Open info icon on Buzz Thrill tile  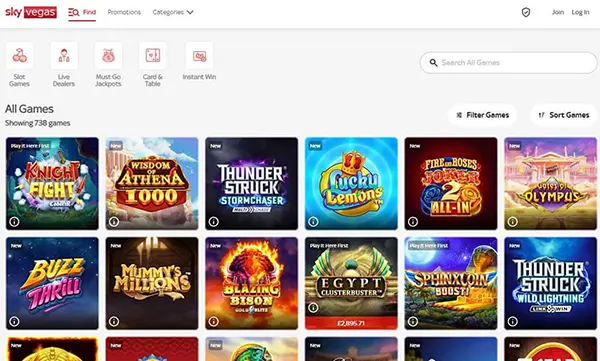[x=14, y=321]
